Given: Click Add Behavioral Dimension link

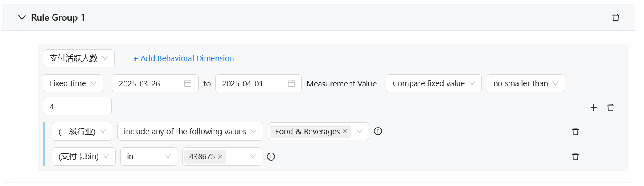Looking at the screenshot, I should coord(183,58).
